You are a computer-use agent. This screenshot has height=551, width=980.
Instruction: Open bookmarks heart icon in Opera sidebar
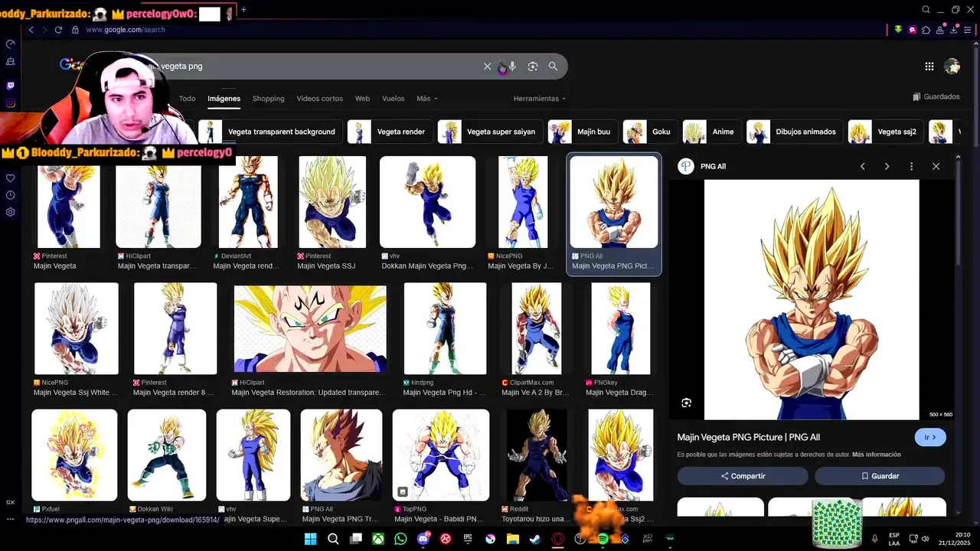point(11,178)
